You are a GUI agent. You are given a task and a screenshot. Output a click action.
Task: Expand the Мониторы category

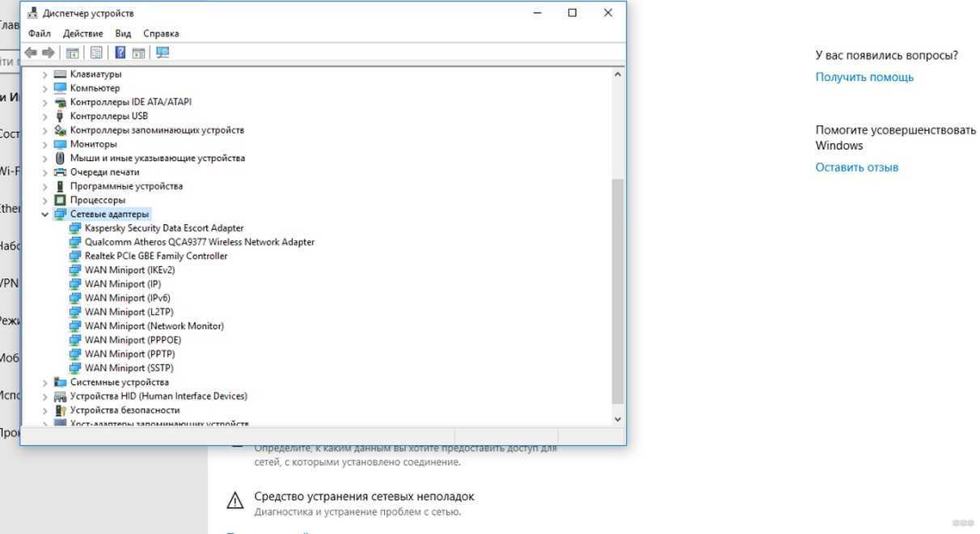click(45, 144)
